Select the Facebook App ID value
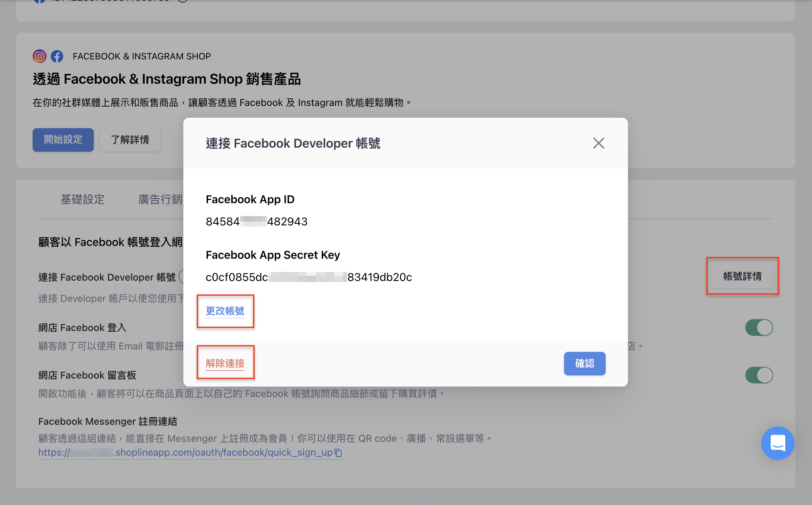The image size is (812, 505). tap(256, 222)
